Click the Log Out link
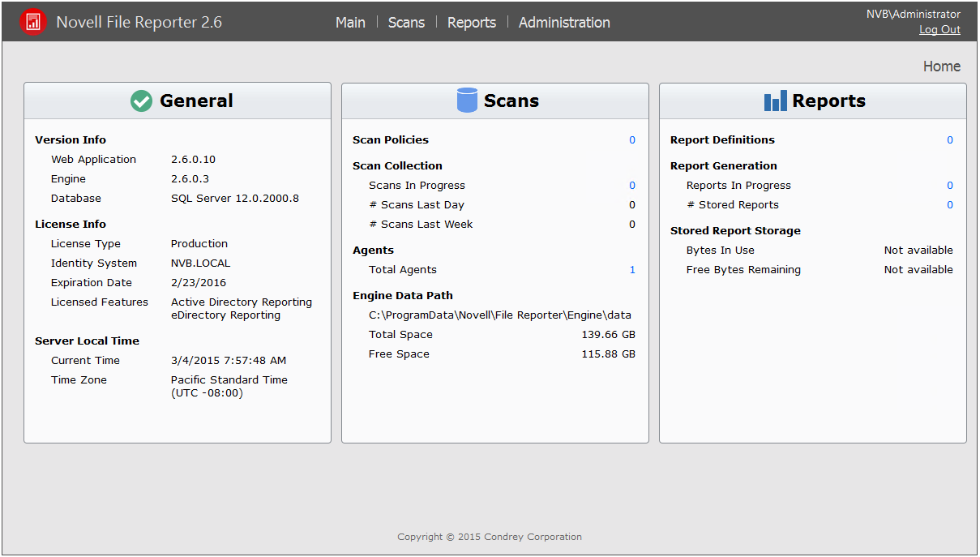 (x=939, y=30)
